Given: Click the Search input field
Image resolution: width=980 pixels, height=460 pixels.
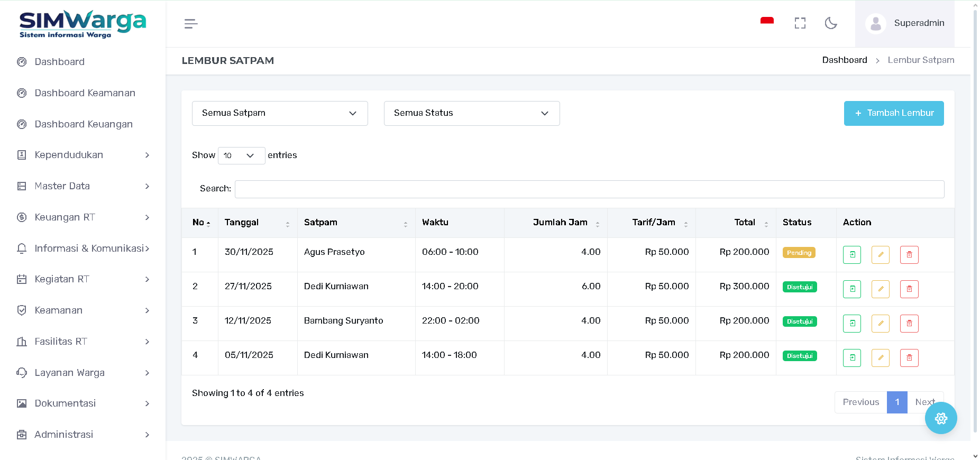Looking at the screenshot, I should [x=589, y=189].
